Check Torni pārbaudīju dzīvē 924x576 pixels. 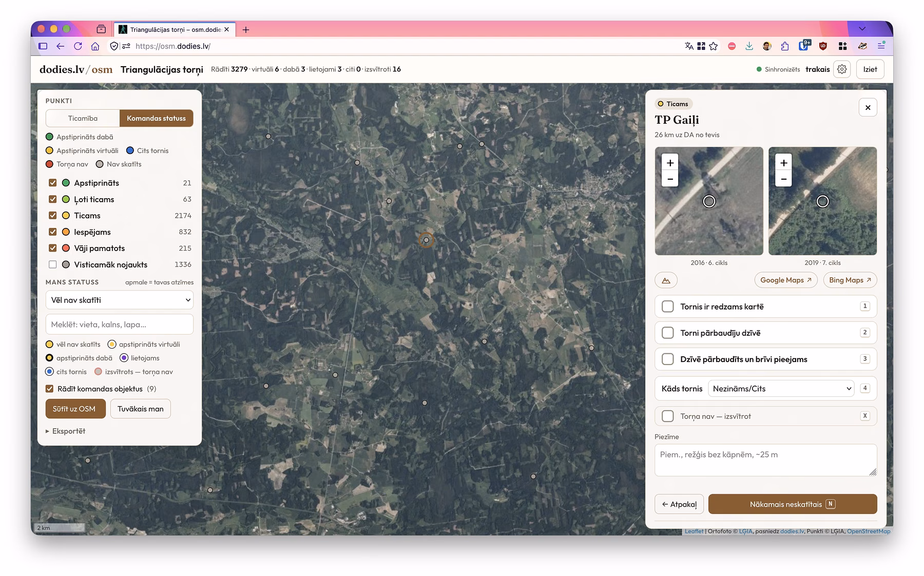pos(667,333)
